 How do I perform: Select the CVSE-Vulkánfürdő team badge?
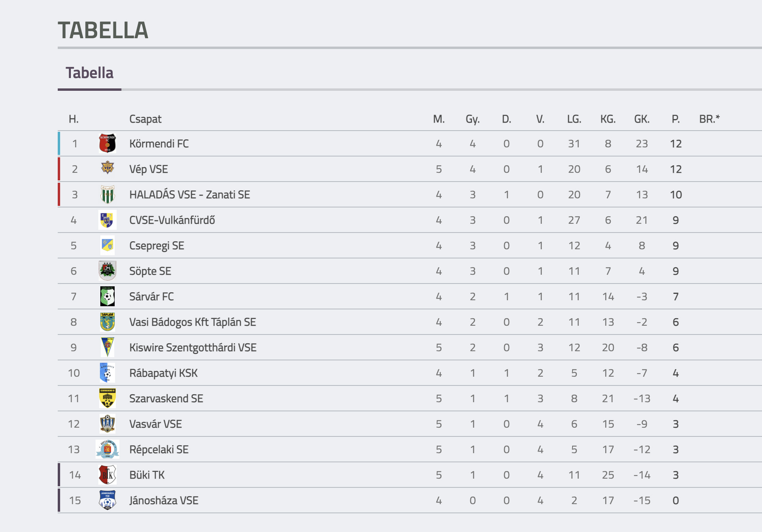point(107,220)
